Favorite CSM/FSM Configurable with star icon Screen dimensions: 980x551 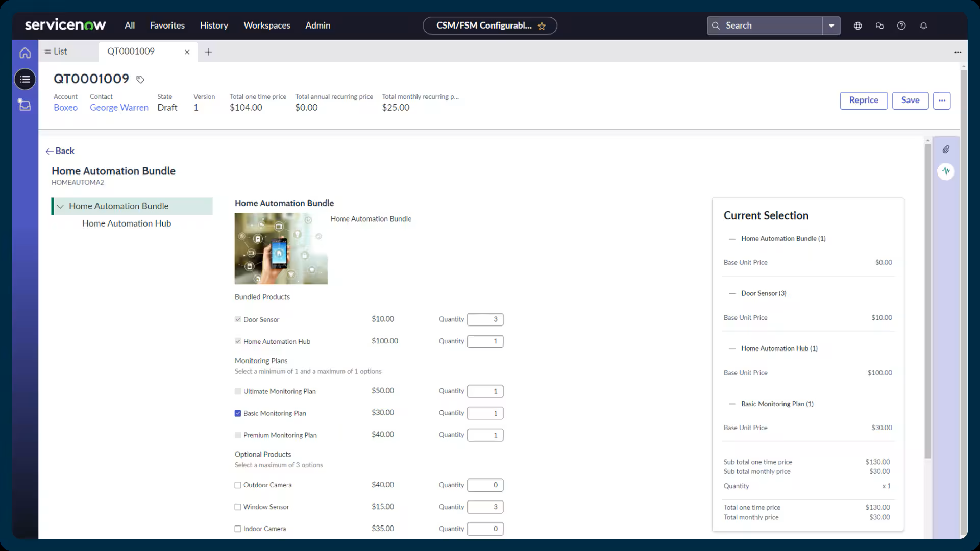pyautogui.click(x=542, y=26)
